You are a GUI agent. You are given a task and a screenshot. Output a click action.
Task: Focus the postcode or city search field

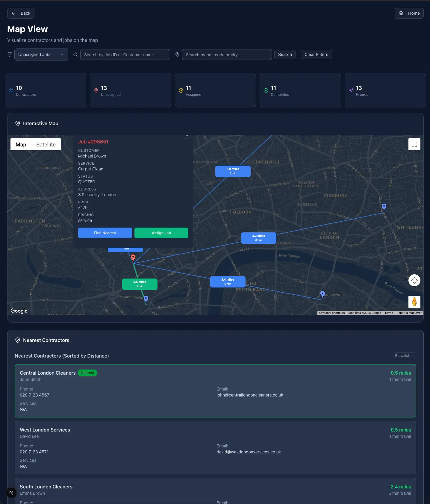[227, 55]
